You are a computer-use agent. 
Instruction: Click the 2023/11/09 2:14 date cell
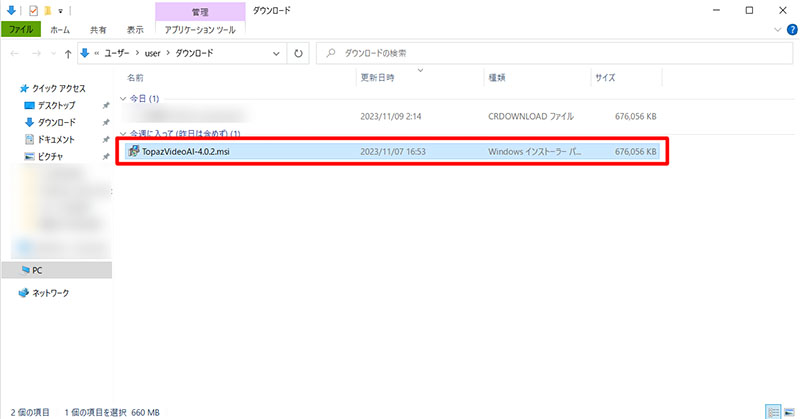click(x=391, y=116)
